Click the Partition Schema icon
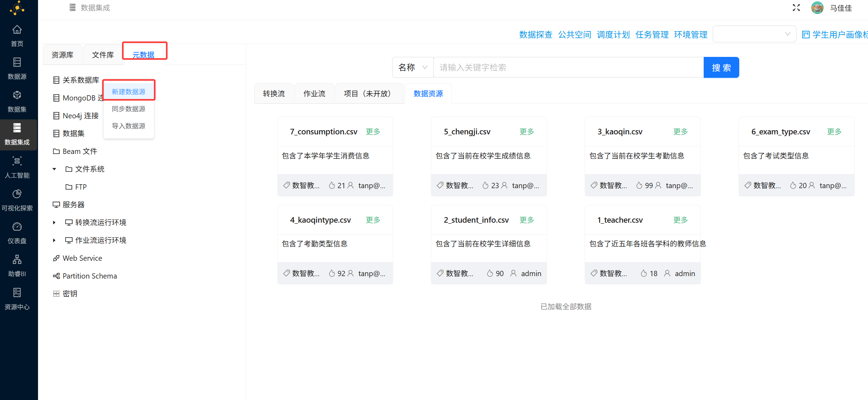868x400 pixels. click(56, 276)
